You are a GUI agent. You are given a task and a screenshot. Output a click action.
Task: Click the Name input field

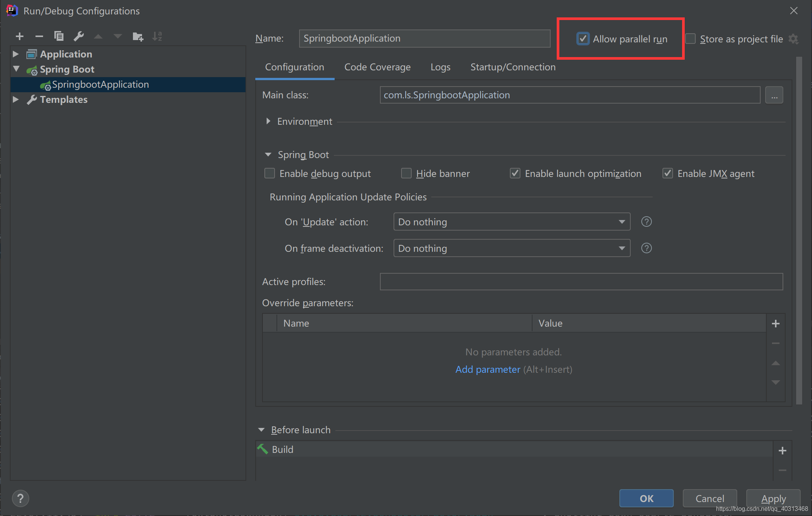[x=425, y=39]
